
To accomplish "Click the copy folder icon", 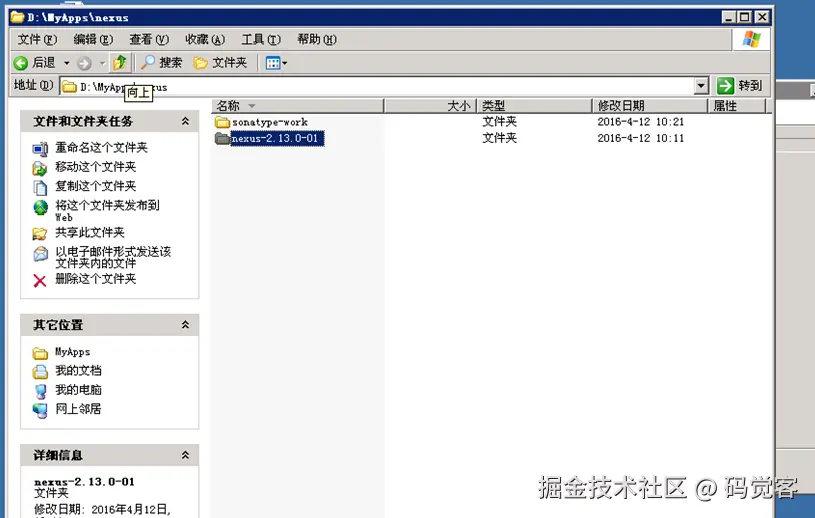I will (x=40, y=188).
